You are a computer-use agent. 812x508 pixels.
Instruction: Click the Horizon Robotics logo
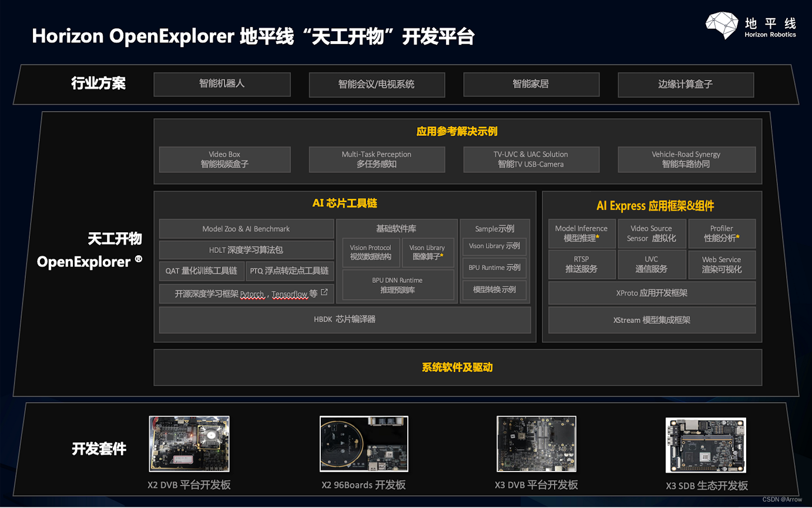point(751,26)
